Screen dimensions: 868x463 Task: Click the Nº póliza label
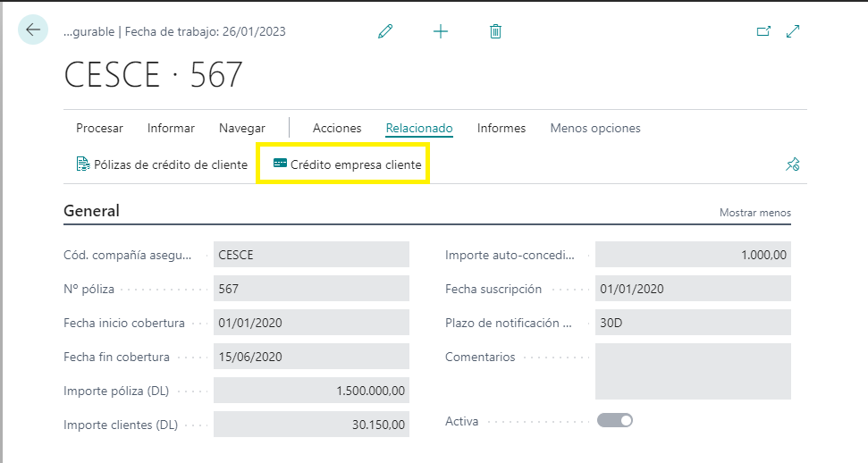pos(89,289)
